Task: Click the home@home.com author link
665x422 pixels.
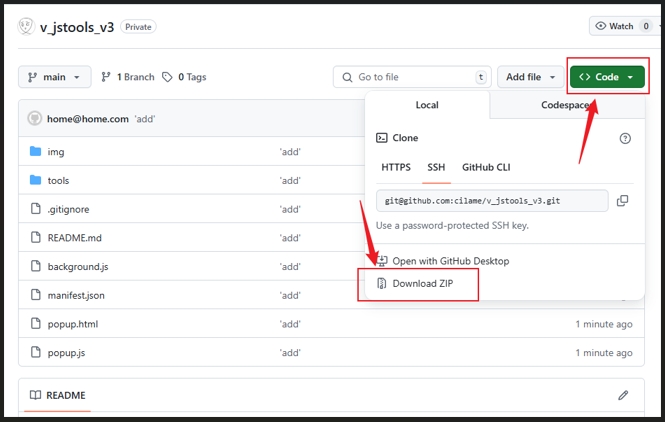Action: point(88,119)
